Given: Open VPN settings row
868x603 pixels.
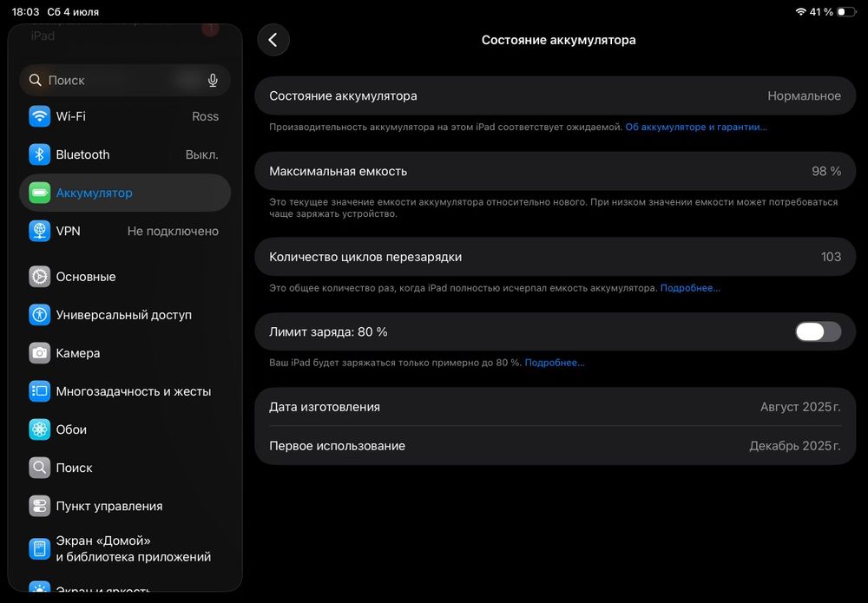Looking at the screenshot, I should click(125, 231).
